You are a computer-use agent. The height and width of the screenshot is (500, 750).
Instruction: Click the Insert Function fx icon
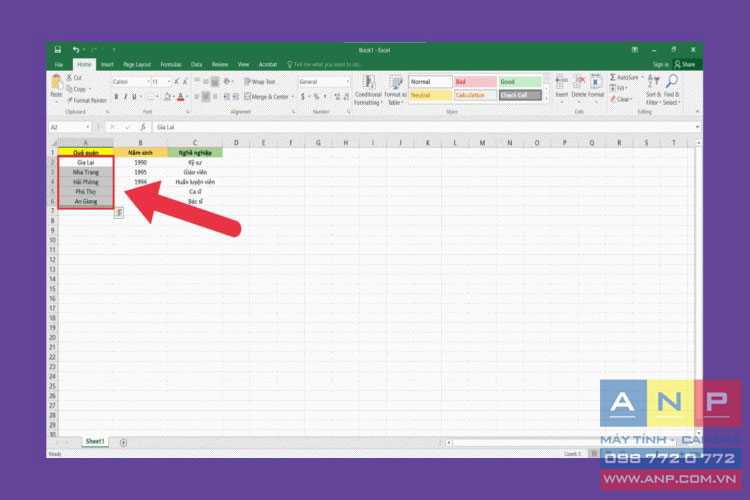click(143, 127)
